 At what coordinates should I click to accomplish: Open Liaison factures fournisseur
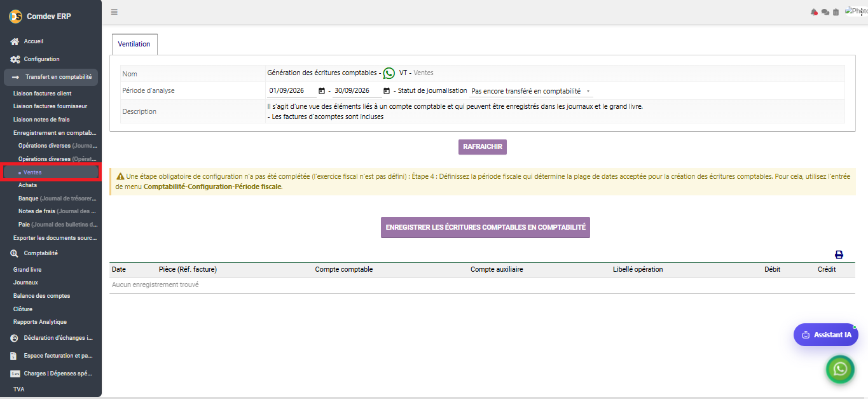click(50, 106)
